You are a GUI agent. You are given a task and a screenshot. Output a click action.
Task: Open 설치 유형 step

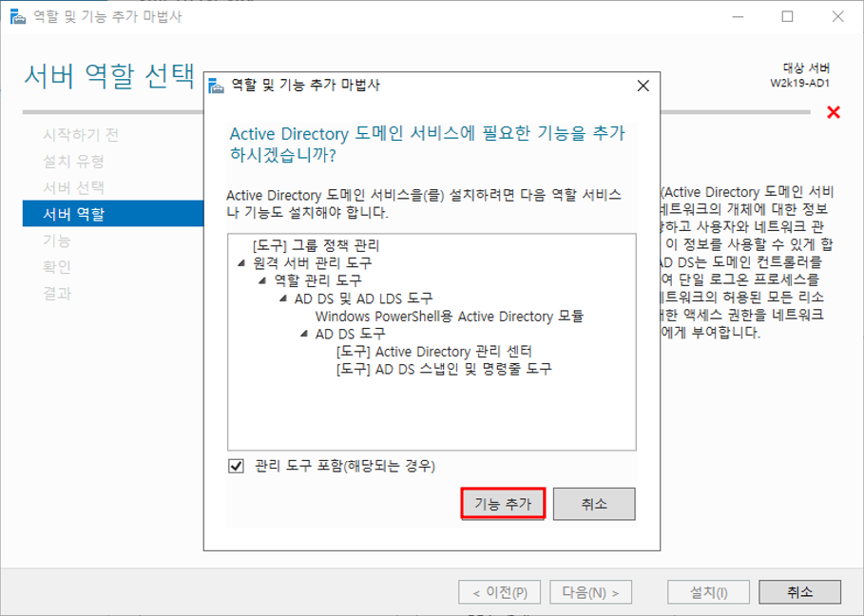(x=74, y=161)
